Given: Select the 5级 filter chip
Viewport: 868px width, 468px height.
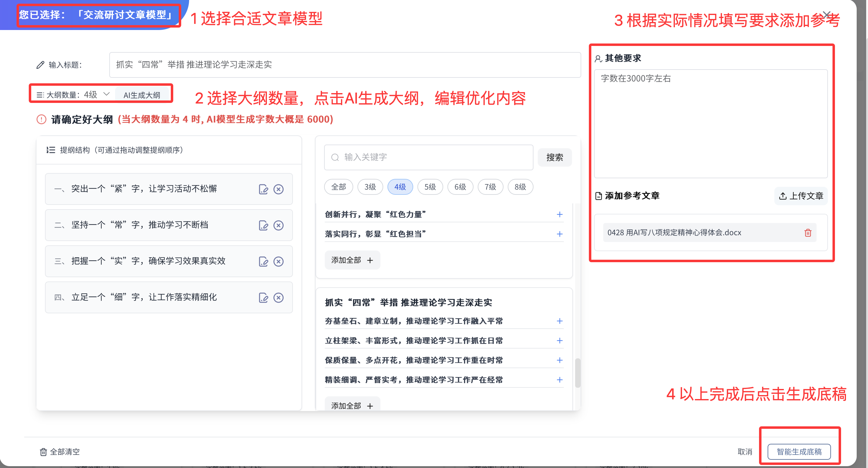Looking at the screenshot, I should [430, 187].
